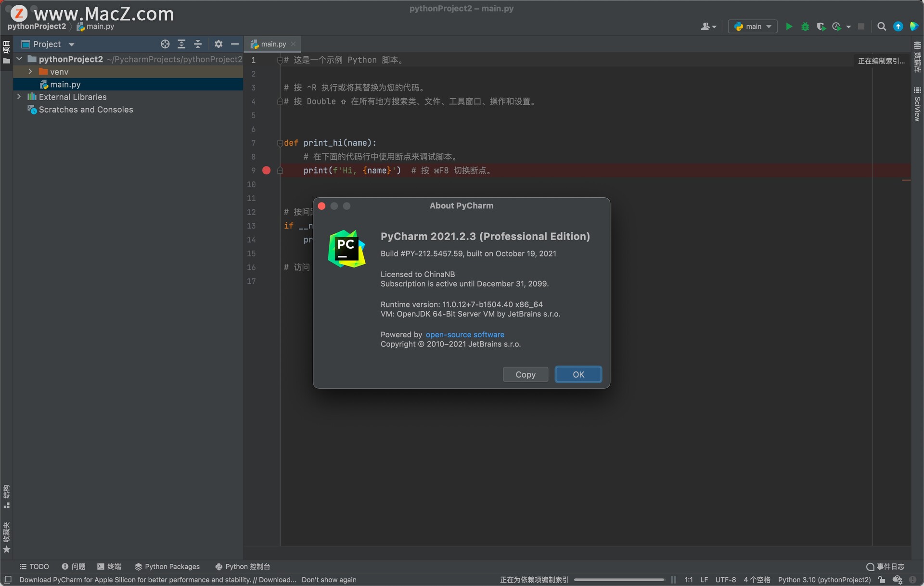Expand the venv folder
The width and height of the screenshot is (924, 586).
[x=30, y=71]
